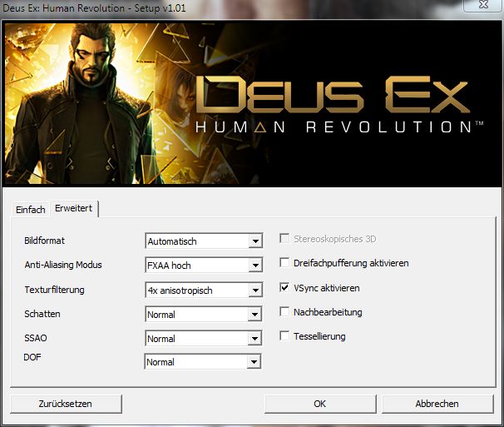Click the Deus Ex banner image

point(251,103)
